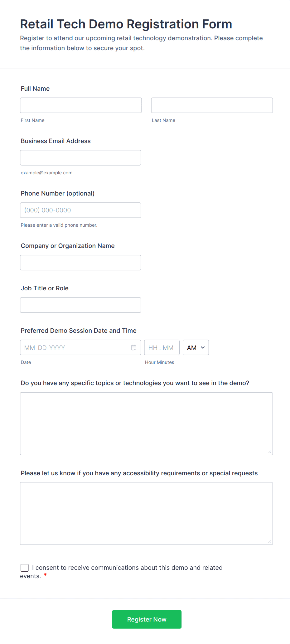Click the resize handle of topics textarea
The height and width of the screenshot is (644, 290).
(269, 451)
